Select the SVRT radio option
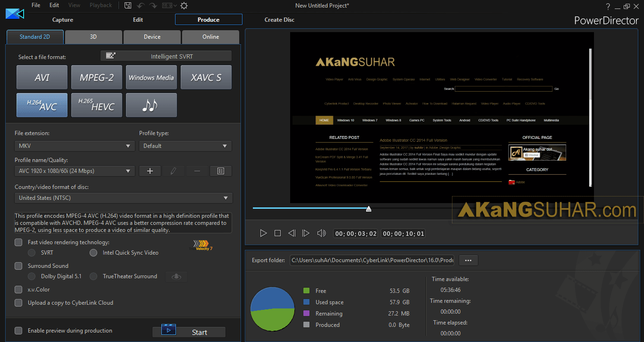 click(32, 253)
